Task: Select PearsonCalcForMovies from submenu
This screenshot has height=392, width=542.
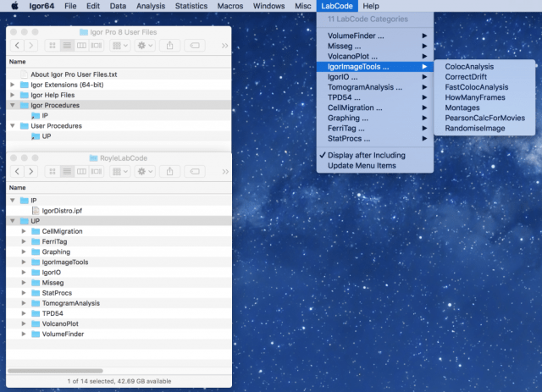Action: (484, 118)
